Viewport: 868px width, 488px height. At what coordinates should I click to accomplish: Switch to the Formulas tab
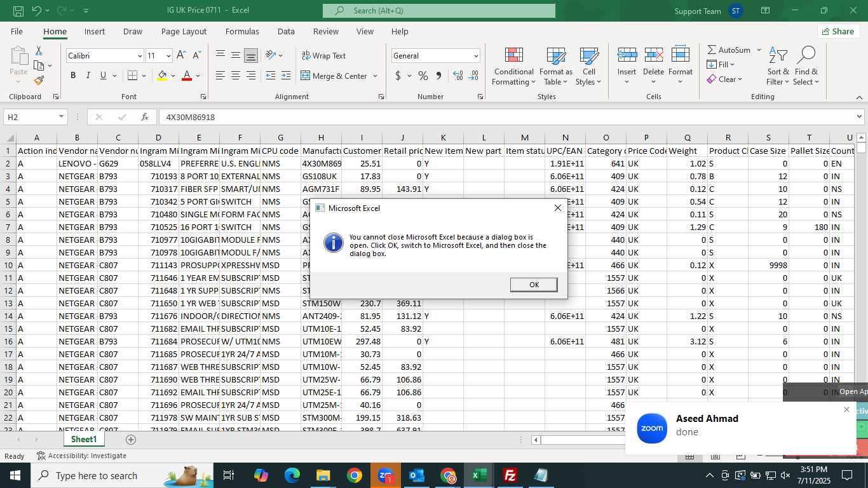click(242, 31)
